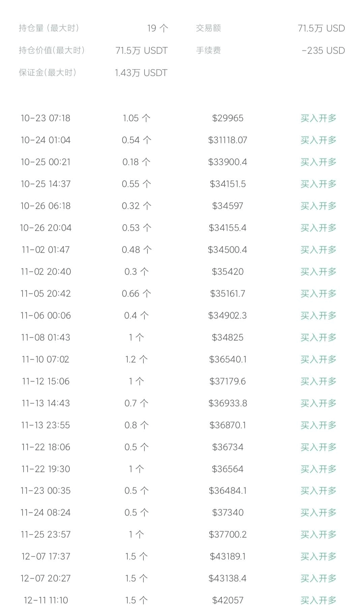Viewport: 364px width, 608px height.
Task: Select the $34902.3 price entry
Action: pyautogui.click(x=227, y=315)
